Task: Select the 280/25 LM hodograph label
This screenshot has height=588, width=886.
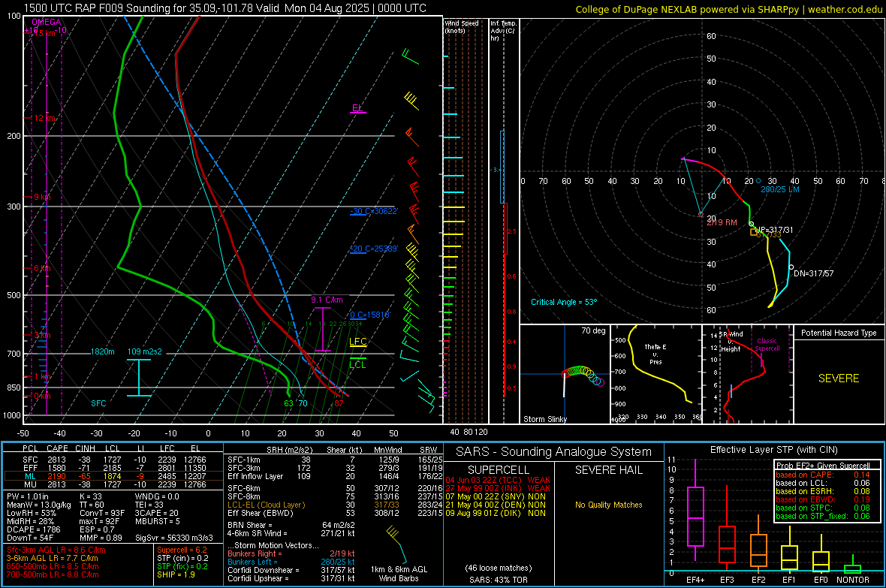Action: [x=780, y=189]
